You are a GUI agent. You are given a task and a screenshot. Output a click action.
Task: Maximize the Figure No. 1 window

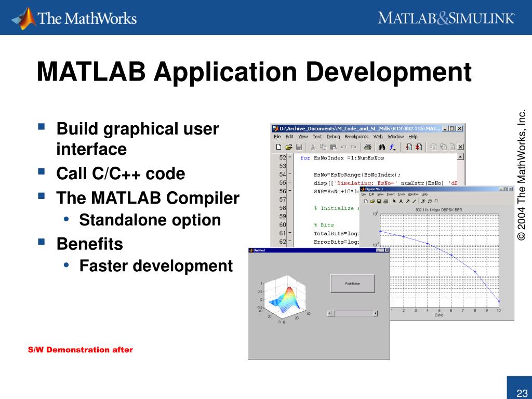tap(506, 189)
